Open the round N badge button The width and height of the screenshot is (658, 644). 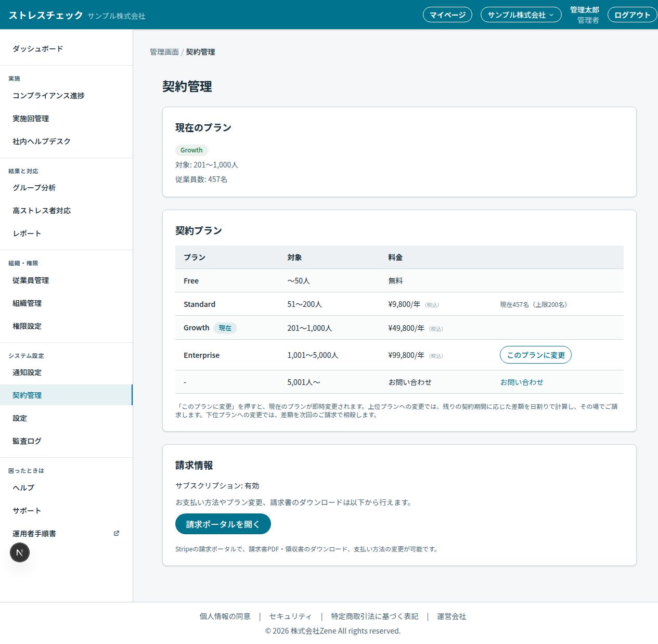20,552
